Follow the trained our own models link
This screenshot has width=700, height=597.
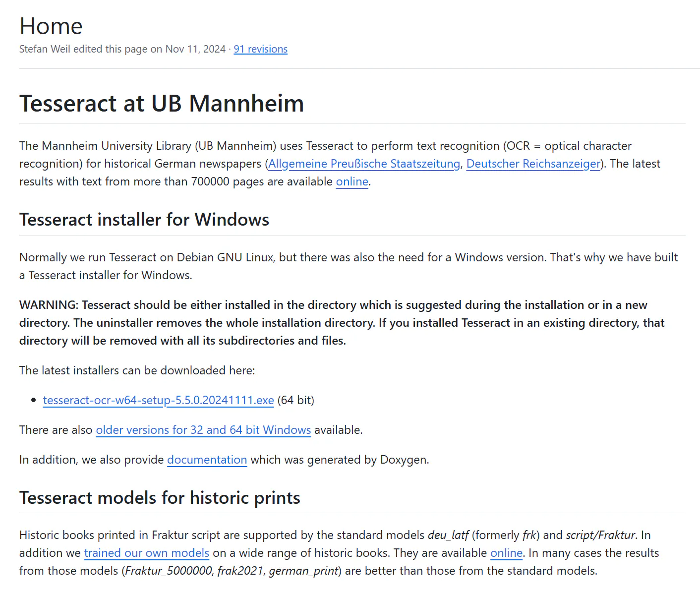[146, 553]
